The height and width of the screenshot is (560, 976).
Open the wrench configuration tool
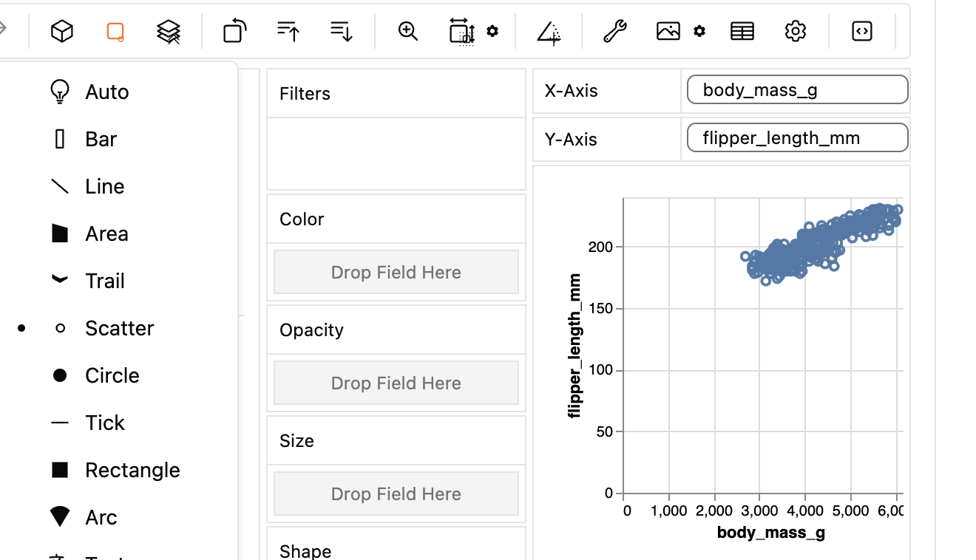[614, 31]
